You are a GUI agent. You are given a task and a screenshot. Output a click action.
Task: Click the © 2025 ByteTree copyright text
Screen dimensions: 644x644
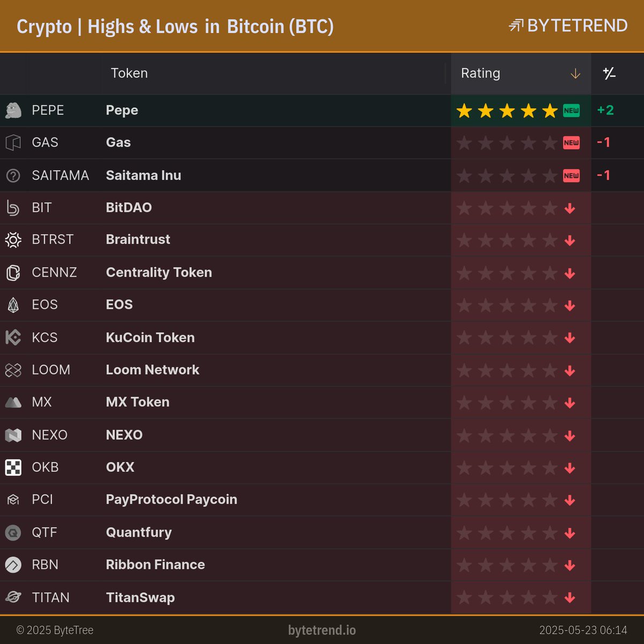pos(55,630)
